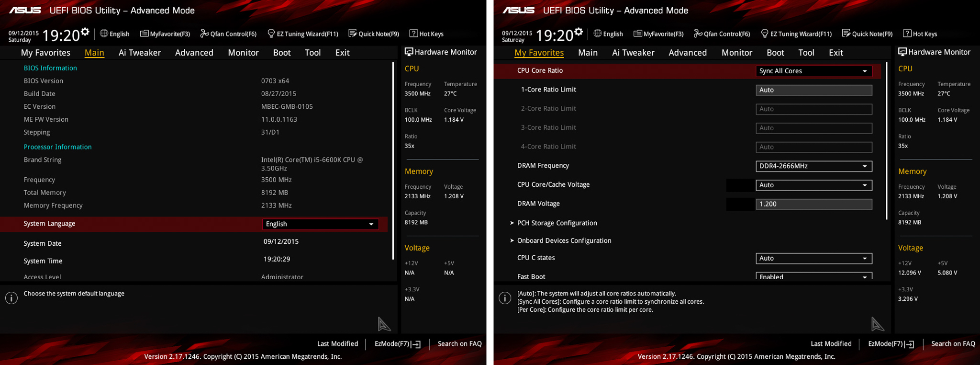Click Last Modified in left window footer
980x365 pixels.
click(x=337, y=343)
